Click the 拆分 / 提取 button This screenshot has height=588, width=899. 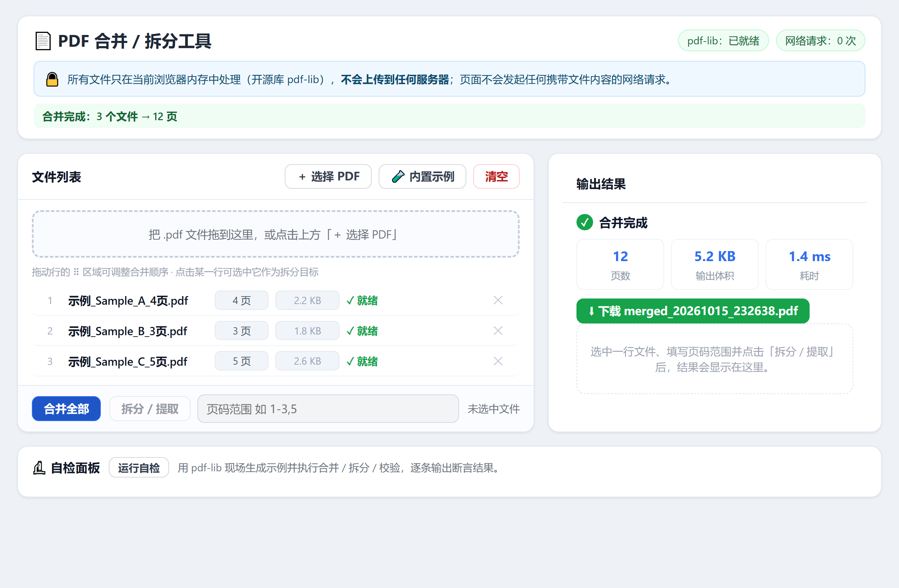(150, 409)
